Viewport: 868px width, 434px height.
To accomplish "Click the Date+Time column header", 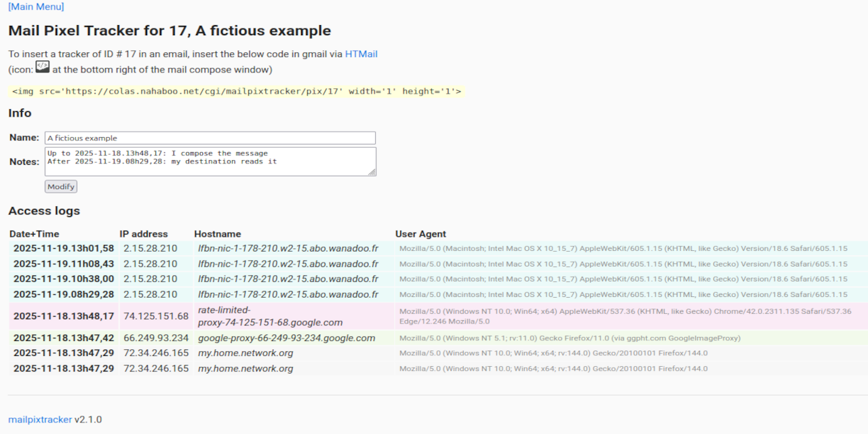I will pos(35,234).
